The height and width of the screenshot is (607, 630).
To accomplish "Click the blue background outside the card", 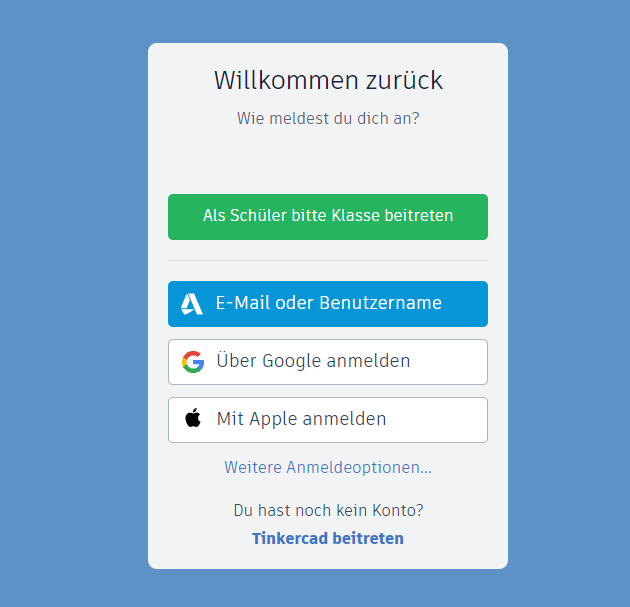I will 72,301.
